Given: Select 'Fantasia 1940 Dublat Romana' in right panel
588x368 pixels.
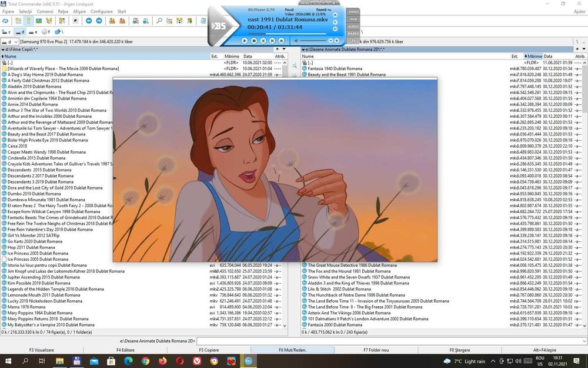Looking at the screenshot, I should point(335,69).
